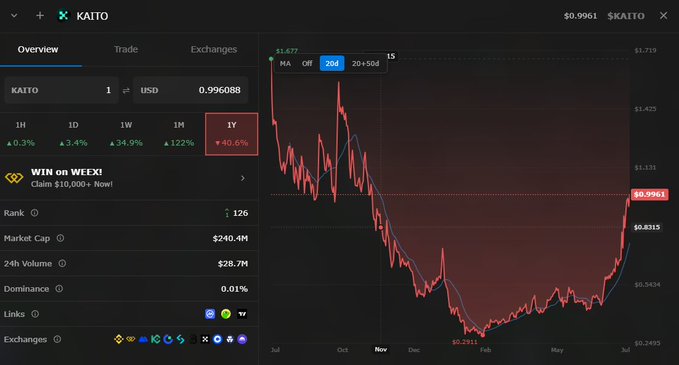Add a new coin with the plus icon
The image size is (679, 365).
[x=40, y=16]
